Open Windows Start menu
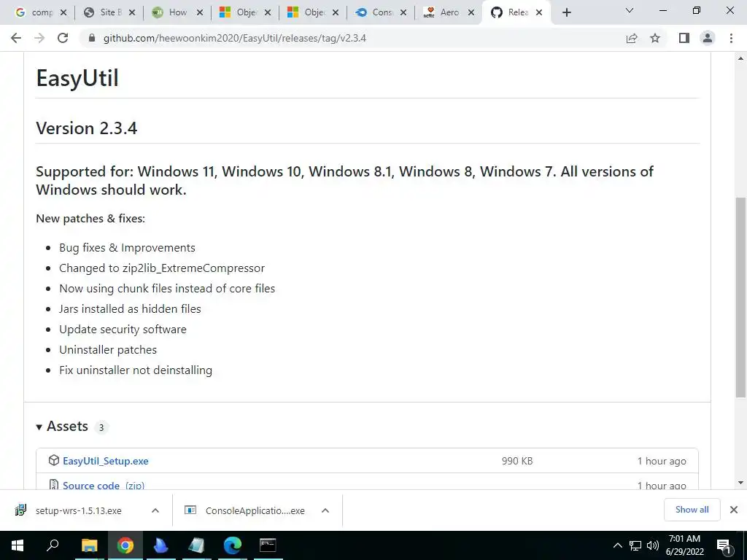747x560 pixels. 18,545
